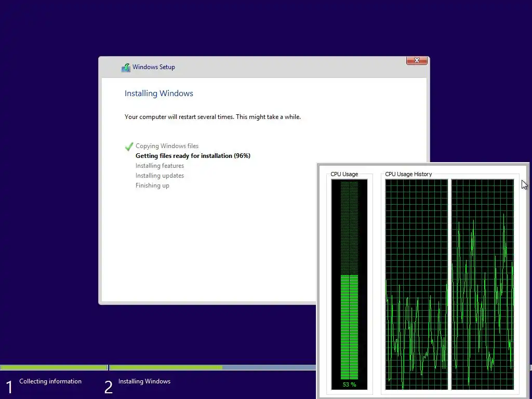Screen dimensions: 532x399
Task: Click the 'CPU Usage History' group label
Action: click(x=408, y=174)
